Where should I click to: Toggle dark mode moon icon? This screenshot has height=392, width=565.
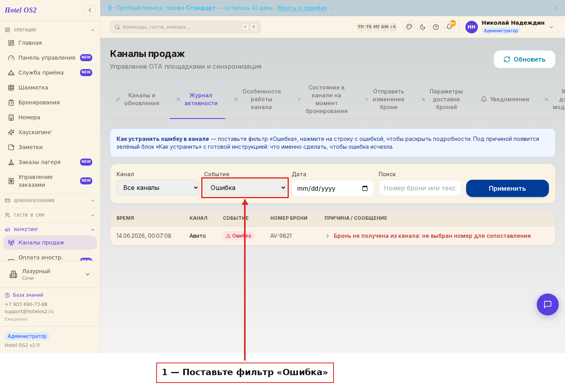coord(423,27)
